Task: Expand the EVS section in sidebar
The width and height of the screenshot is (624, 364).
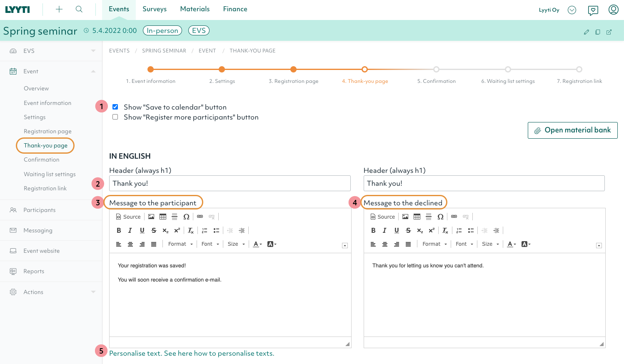Action: pyautogui.click(x=93, y=51)
